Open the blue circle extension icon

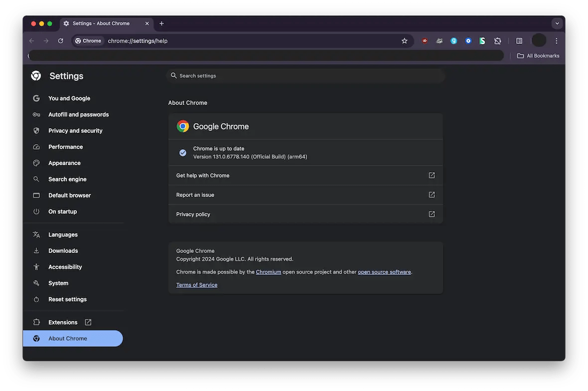point(468,41)
